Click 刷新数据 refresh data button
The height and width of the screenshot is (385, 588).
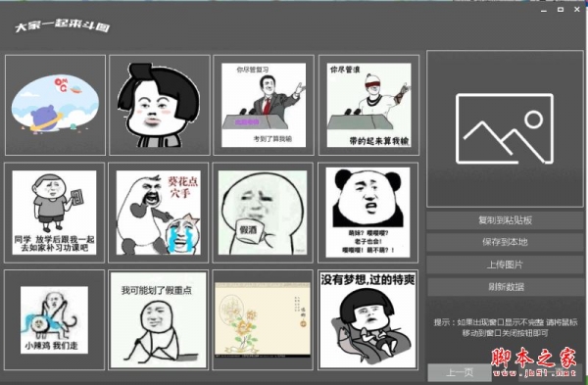(x=505, y=287)
